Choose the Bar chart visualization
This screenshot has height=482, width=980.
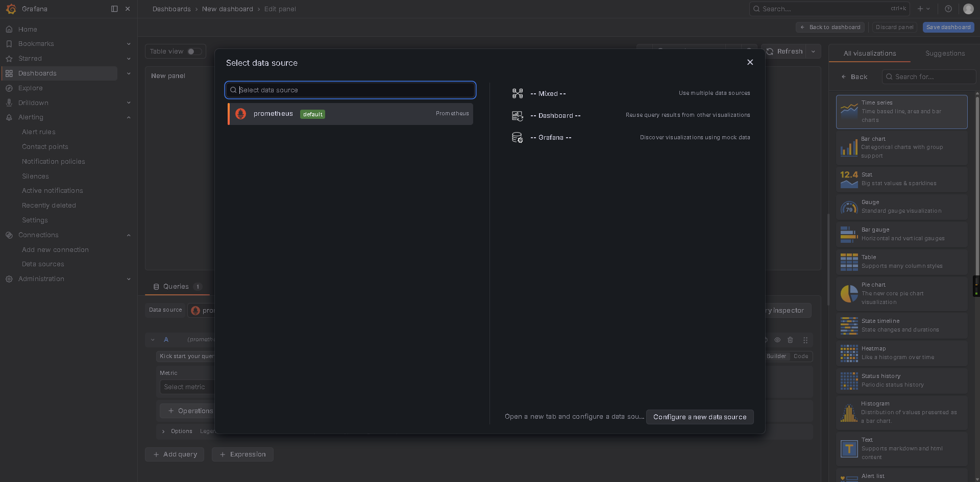901,147
